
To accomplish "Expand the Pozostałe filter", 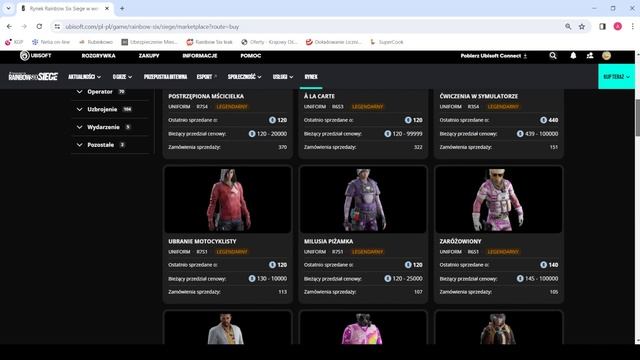I will pyautogui.click(x=110, y=144).
